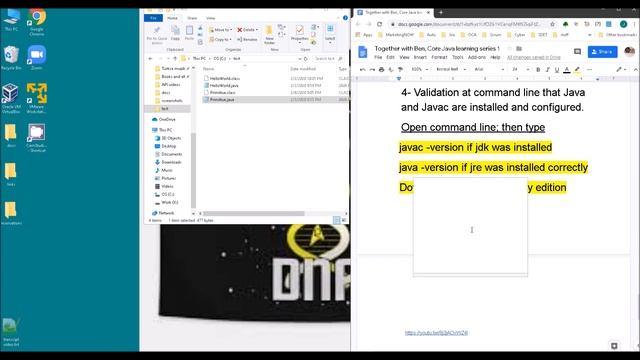
Task: Open Google account avatar in Docs
Action: tap(629, 51)
